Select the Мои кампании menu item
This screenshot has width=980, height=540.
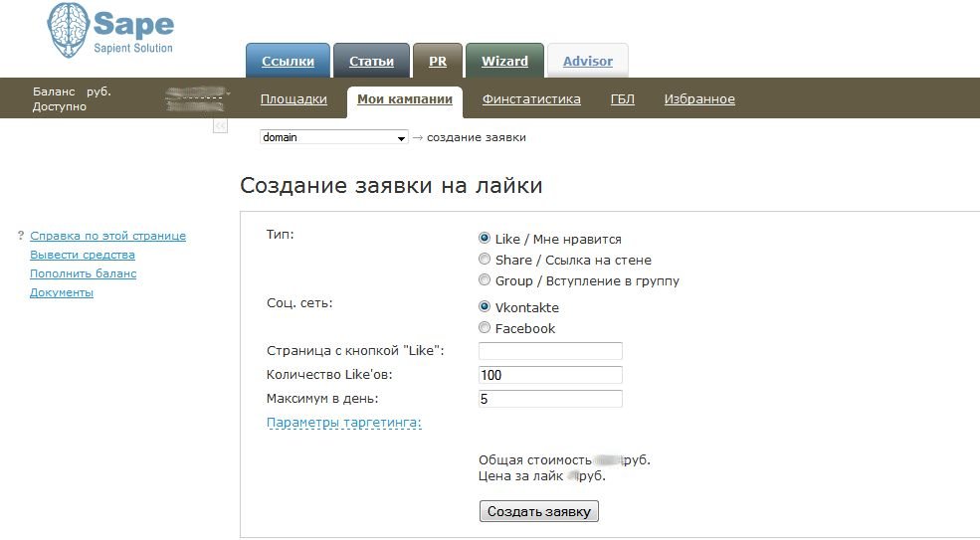pyautogui.click(x=404, y=98)
